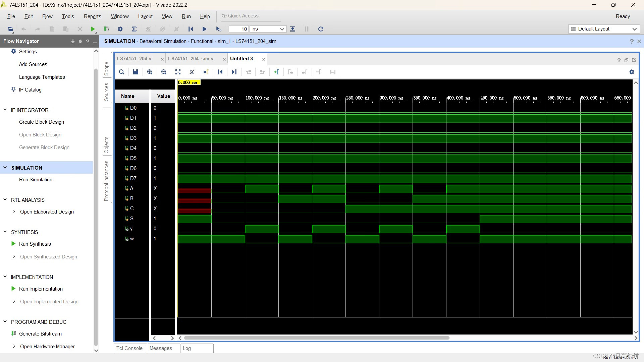Run All simulation play button
Viewport: 644px width, 362px height.
point(204,29)
